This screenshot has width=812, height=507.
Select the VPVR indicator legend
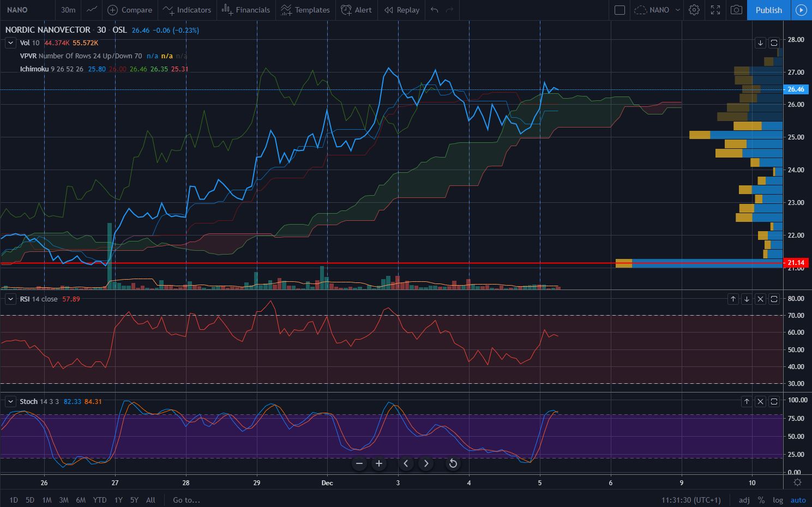coord(104,56)
